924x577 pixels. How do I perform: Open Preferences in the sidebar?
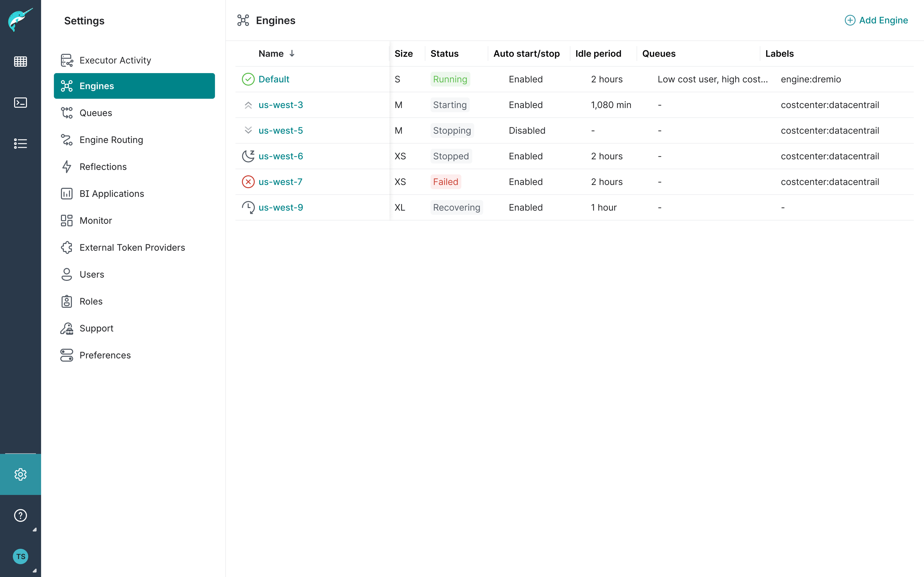click(105, 355)
